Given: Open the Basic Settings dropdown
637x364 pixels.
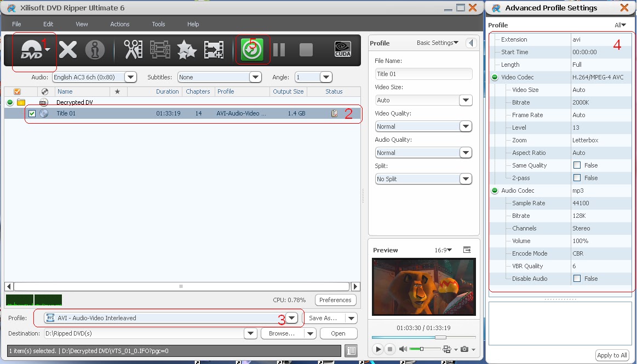Looking at the screenshot, I should (x=438, y=43).
